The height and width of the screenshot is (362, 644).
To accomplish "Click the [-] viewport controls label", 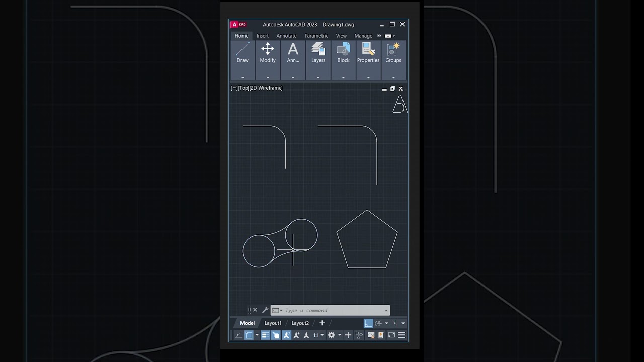I will [x=234, y=88].
